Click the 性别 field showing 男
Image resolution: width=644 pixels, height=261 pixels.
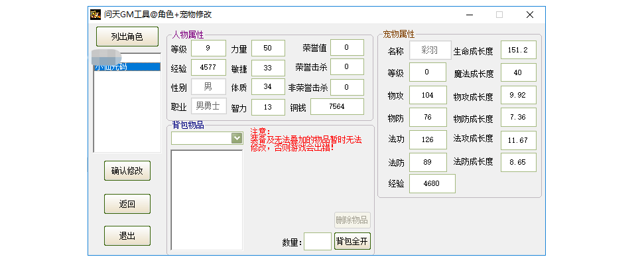coord(208,87)
